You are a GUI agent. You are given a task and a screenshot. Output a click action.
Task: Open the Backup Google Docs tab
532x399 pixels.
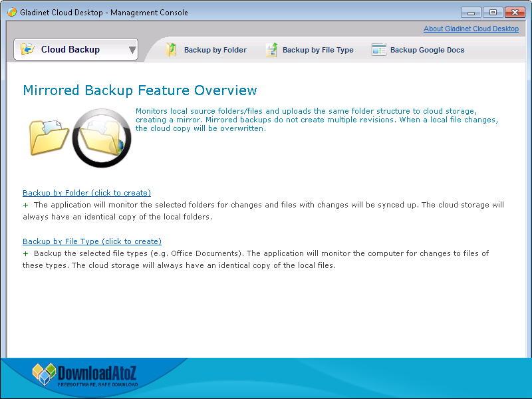(427, 50)
